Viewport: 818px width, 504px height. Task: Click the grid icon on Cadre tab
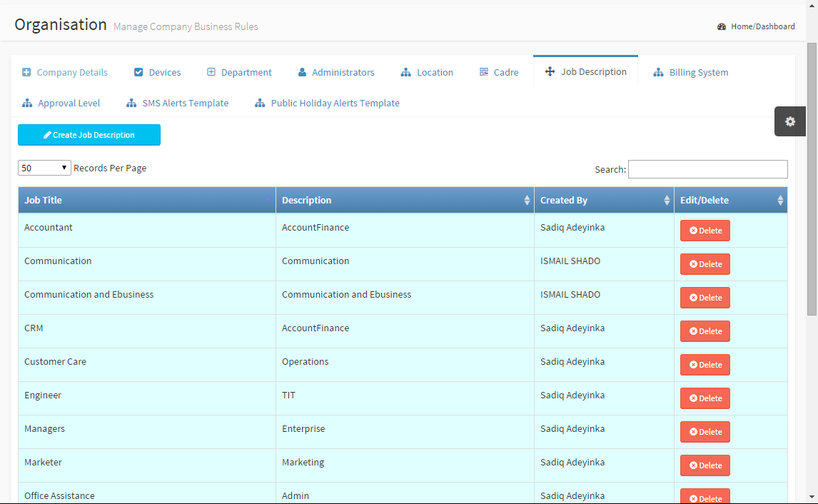(x=484, y=72)
